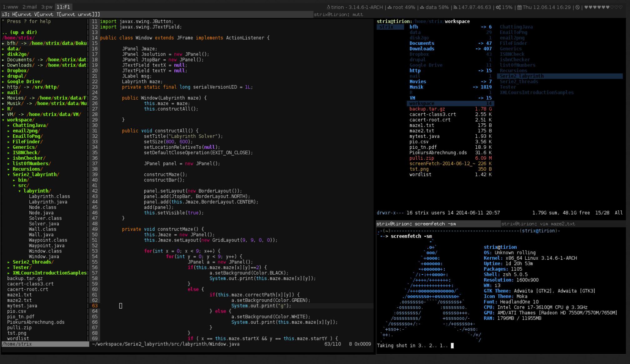This screenshot has width=630, height=364.
Task: Click the Tux icon before tirion hostname
Action: pyautogui.click(x=328, y=7)
